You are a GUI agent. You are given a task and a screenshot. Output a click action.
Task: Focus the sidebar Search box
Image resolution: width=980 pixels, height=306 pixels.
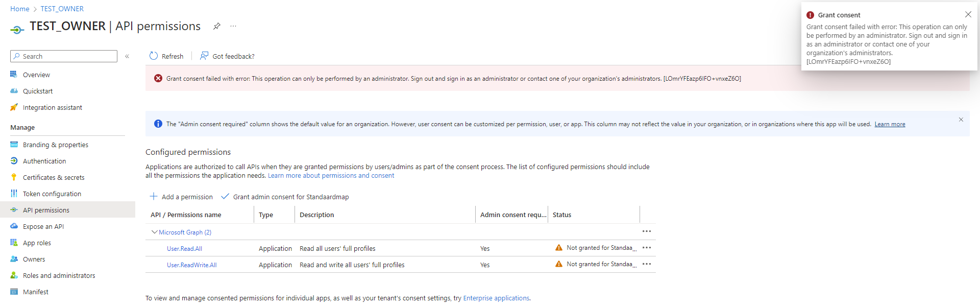coord(64,56)
